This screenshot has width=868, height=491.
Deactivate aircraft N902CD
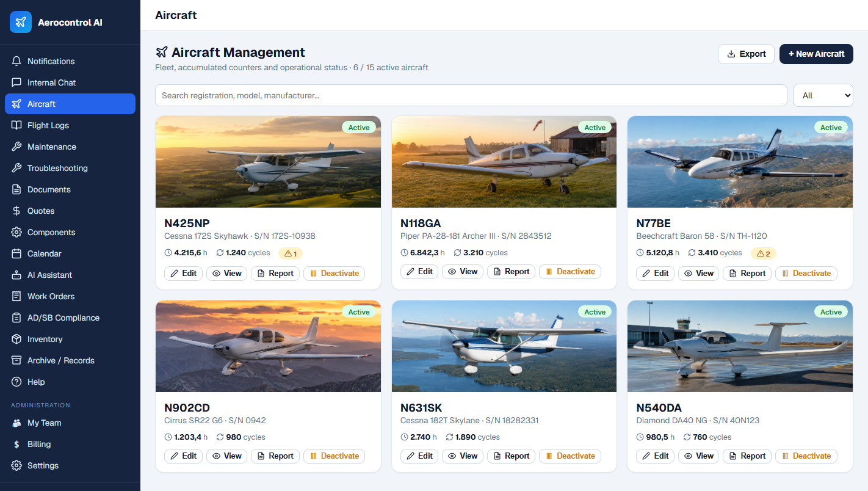click(334, 456)
